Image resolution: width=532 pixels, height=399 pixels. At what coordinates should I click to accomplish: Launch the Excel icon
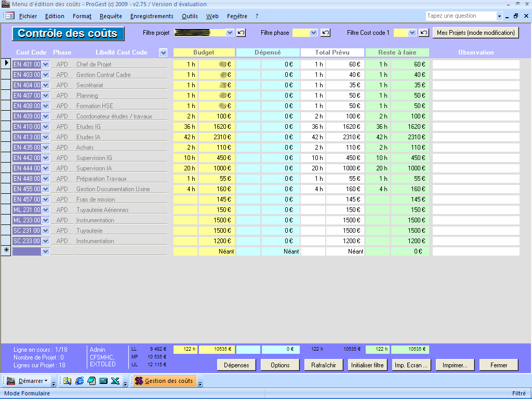point(115,381)
